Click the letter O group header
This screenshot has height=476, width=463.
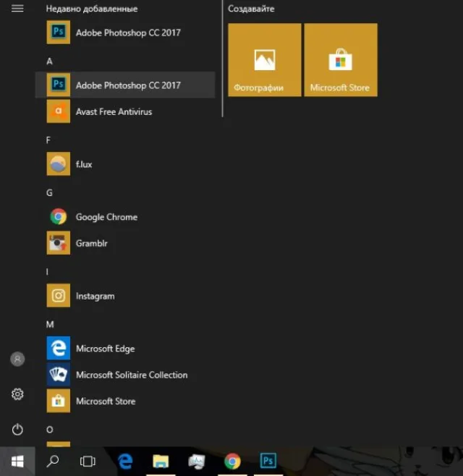tap(50, 430)
